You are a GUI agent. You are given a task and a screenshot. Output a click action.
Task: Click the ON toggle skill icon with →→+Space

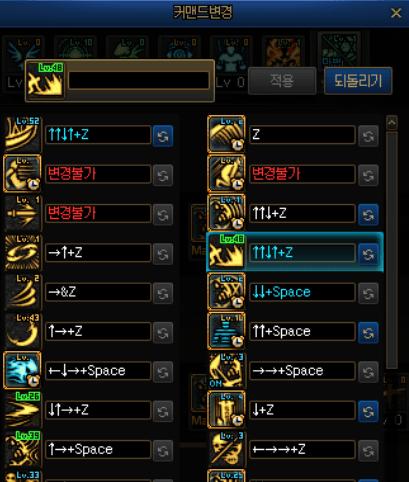tap(226, 370)
